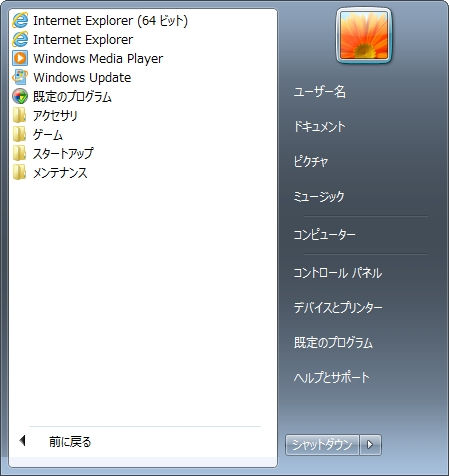Image resolution: width=449 pixels, height=476 pixels.
Task: Start Windows Media Player by its label
Action: 98,59
